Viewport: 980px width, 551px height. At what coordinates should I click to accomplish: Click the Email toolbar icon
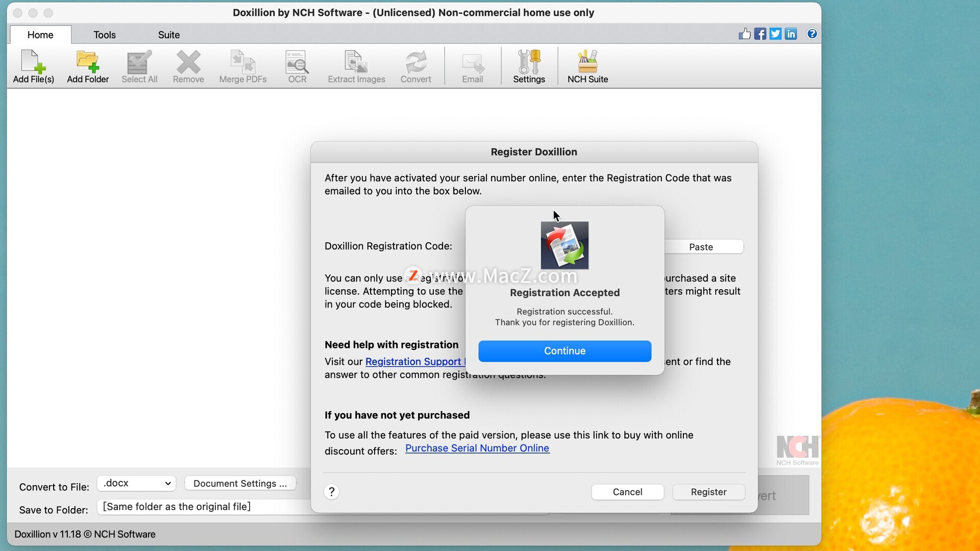click(x=473, y=66)
